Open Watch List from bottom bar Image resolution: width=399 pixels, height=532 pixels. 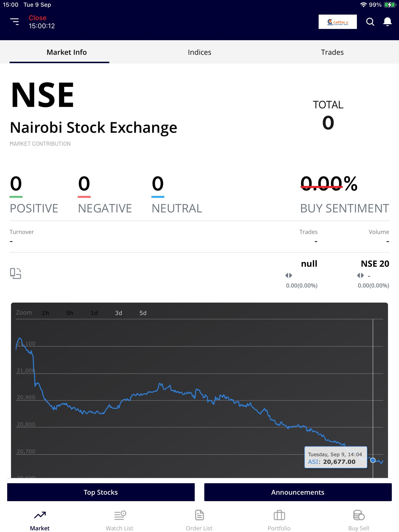[119, 520]
